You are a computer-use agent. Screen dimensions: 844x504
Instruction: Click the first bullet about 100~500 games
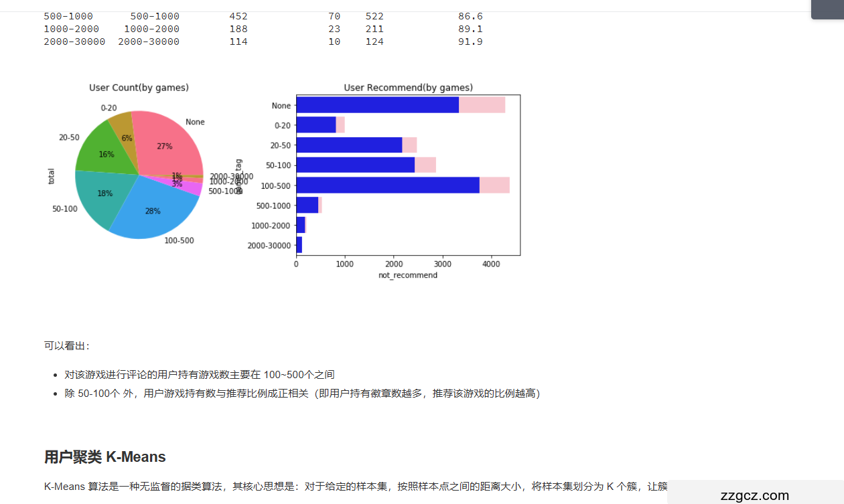pos(200,375)
